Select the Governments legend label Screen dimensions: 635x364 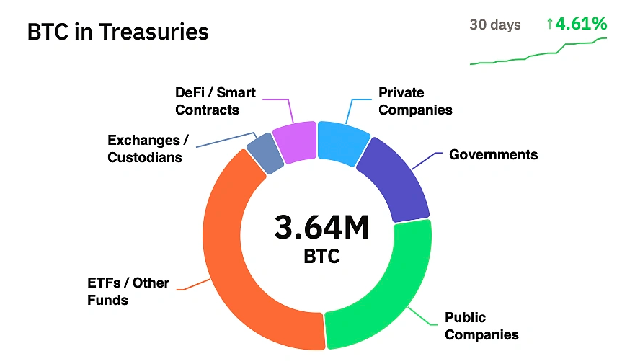coord(493,155)
